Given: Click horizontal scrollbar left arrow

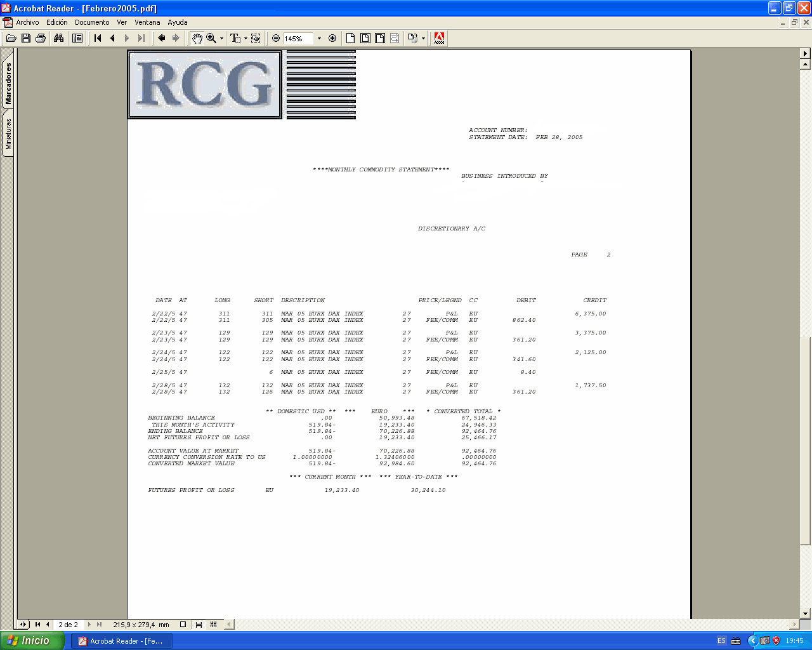Looking at the screenshot, I should pos(230,625).
